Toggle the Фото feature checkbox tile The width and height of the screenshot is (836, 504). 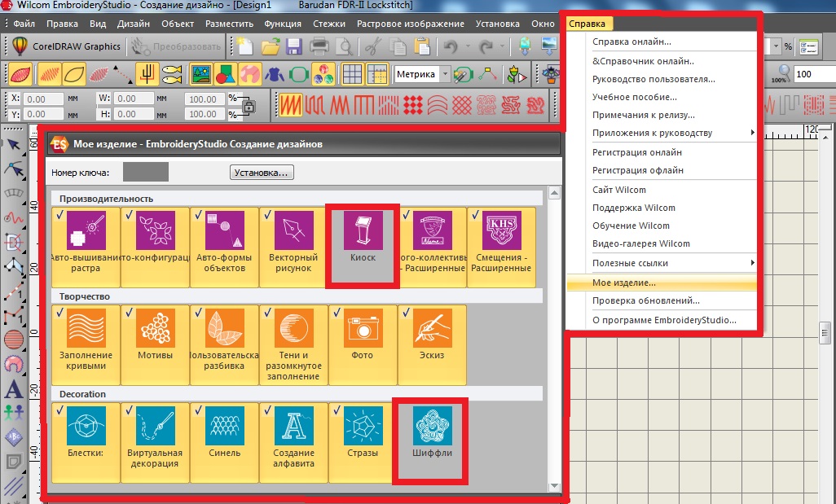click(362, 344)
